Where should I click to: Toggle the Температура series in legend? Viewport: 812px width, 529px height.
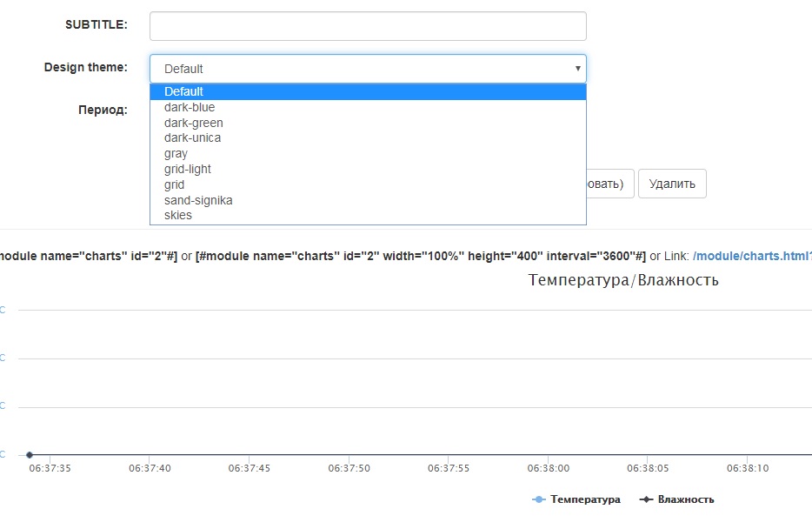pyautogui.click(x=583, y=499)
